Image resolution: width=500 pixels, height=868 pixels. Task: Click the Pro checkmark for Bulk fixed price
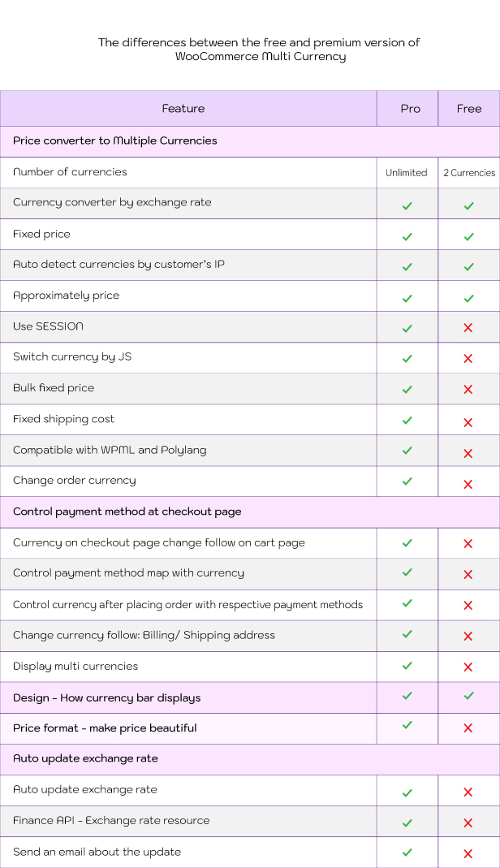(x=407, y=389)
